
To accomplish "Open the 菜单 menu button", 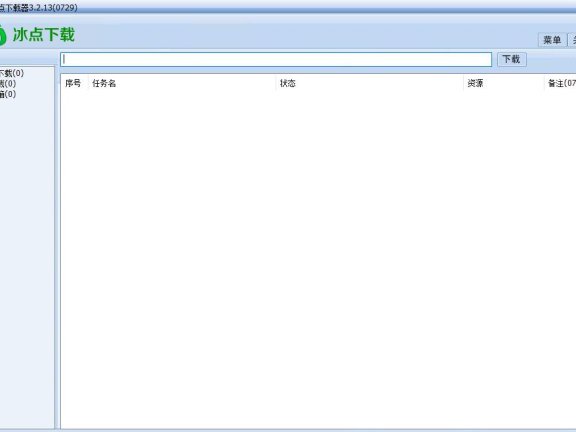I will tap(552, 40).
